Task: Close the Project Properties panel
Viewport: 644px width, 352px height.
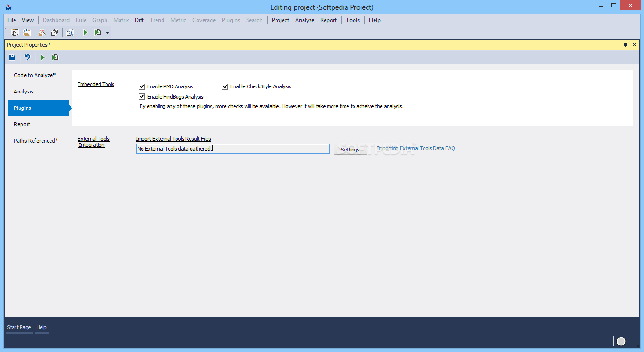Action: [634, 45]
